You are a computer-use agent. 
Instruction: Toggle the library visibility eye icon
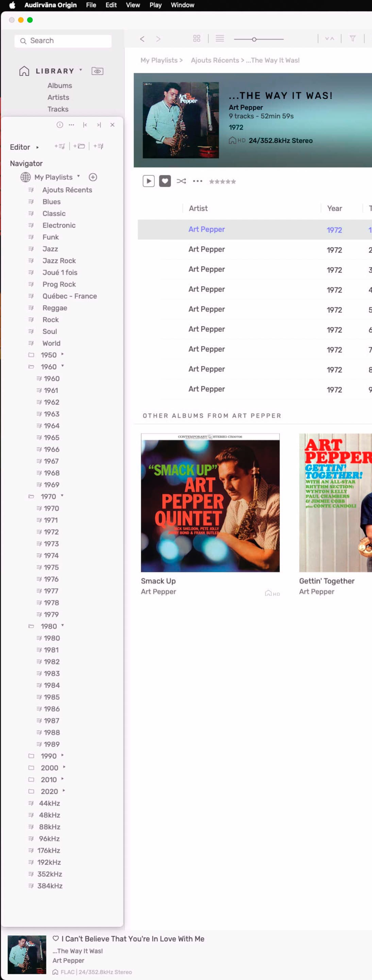click(97, 71)
